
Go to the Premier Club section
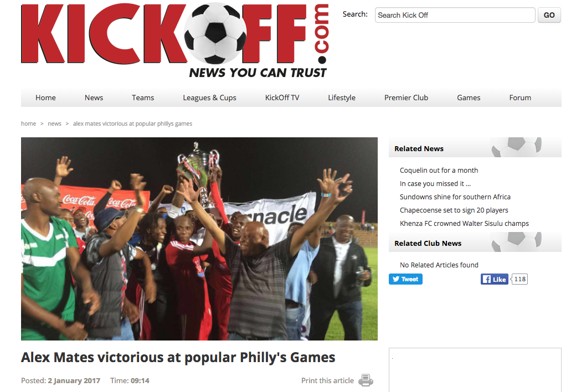coord(407,98)
